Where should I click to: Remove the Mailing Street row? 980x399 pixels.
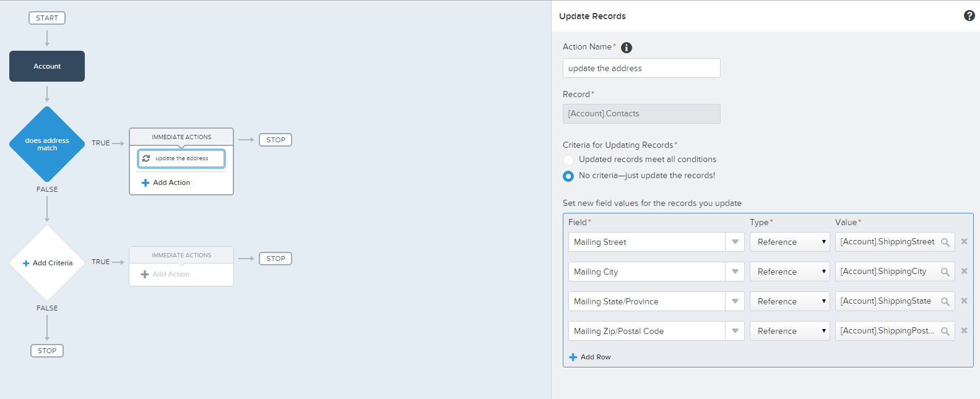pyautogui.click(x=964, y=242)
